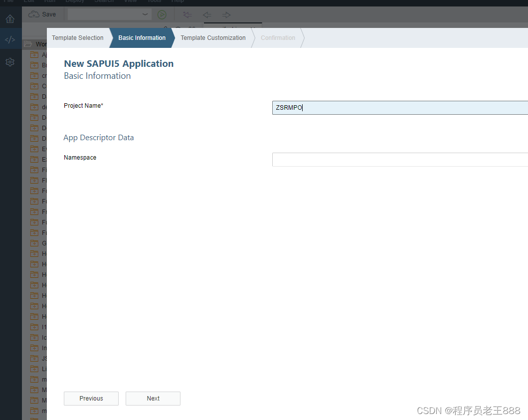Click the empty Namespace input field
Viewport: 528px width, 420px height.
(400, 160)
